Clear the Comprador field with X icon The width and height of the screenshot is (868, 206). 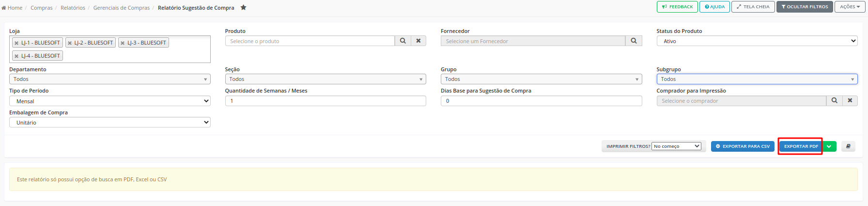pyautogui.click(x=850, y=101)
